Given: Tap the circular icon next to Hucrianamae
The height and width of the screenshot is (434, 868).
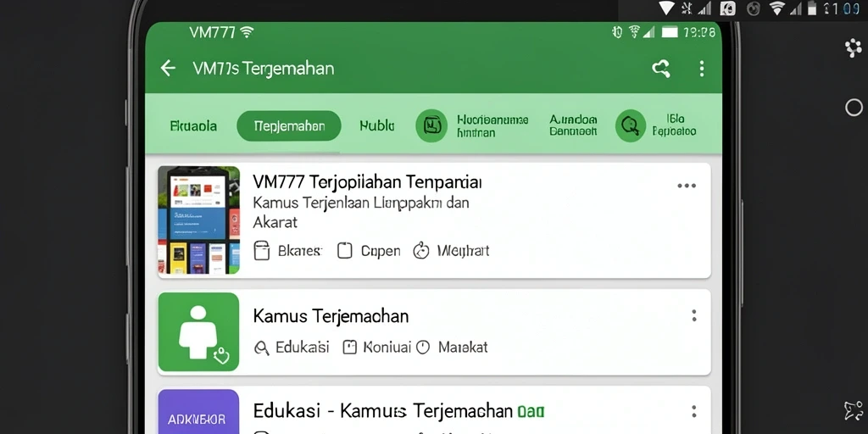Looking at the screenshot, I should click(x=431, y=125).
